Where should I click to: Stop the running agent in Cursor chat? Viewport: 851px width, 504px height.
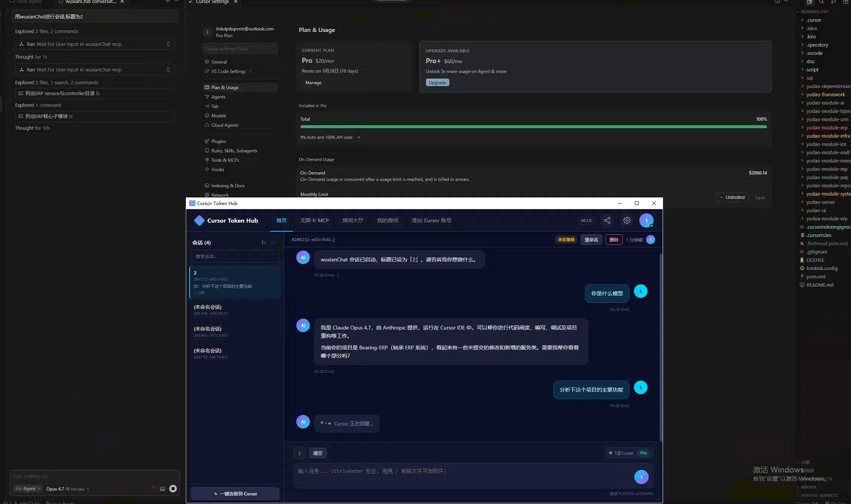coord(173,489)
